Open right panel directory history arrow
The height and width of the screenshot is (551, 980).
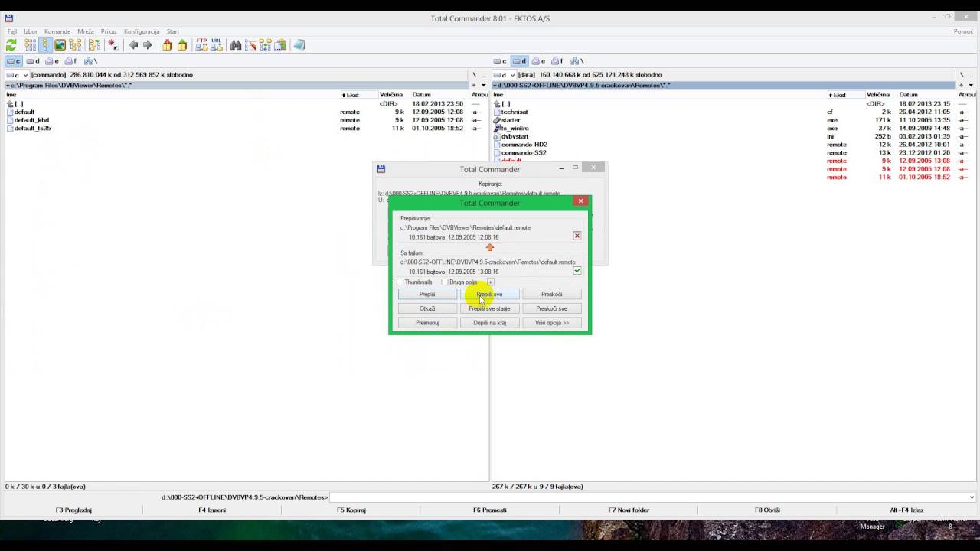coord(970,86)
